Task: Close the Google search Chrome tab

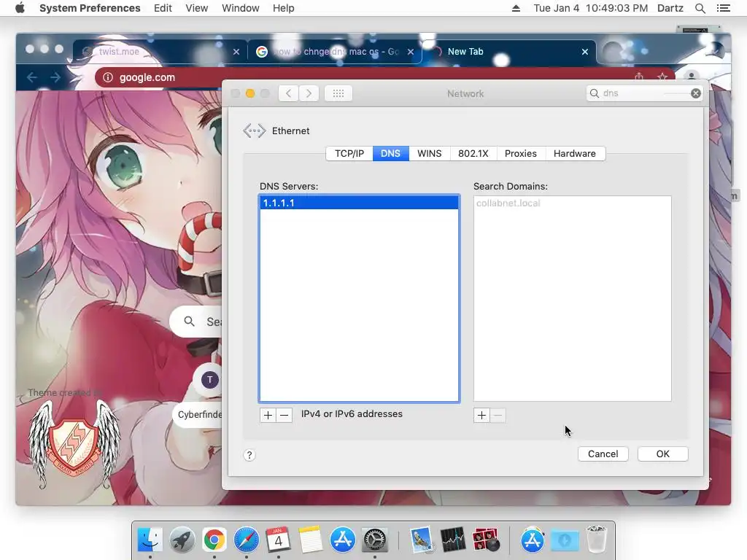Action: [411, 52]
